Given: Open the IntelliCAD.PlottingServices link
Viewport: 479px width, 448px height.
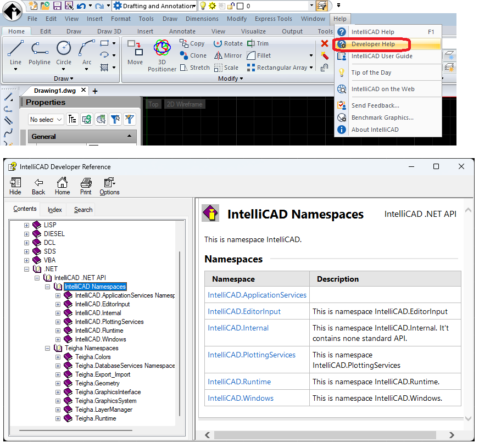Looking at the screenshot, I should click(x=252, y=355).
